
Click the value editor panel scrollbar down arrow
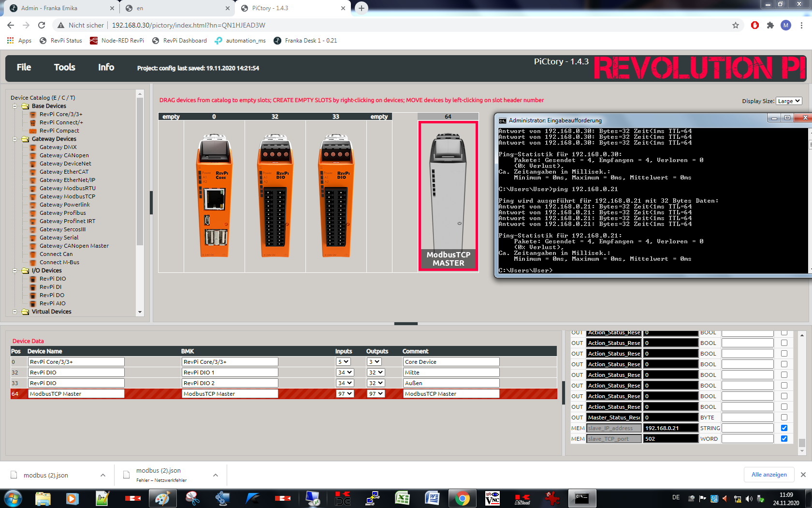[802, 451]
